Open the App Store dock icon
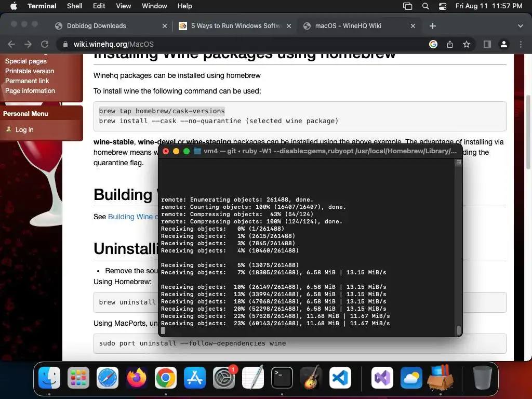 [x=195, y=378]
